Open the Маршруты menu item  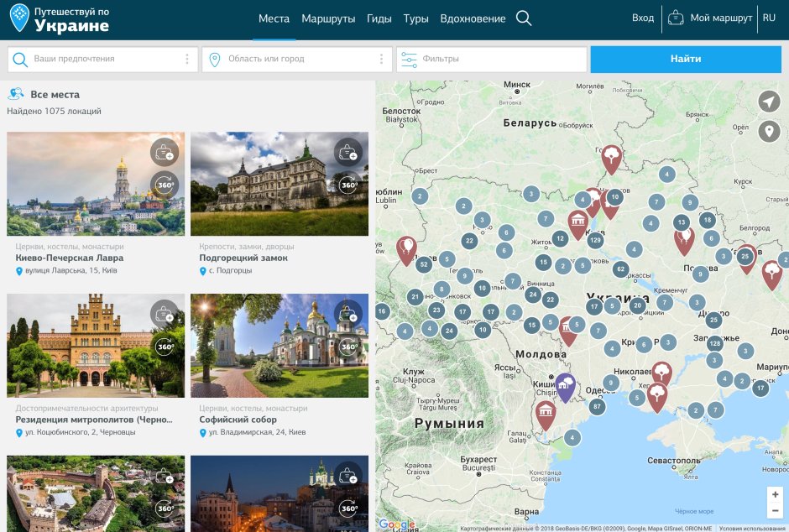click(328, 18)
